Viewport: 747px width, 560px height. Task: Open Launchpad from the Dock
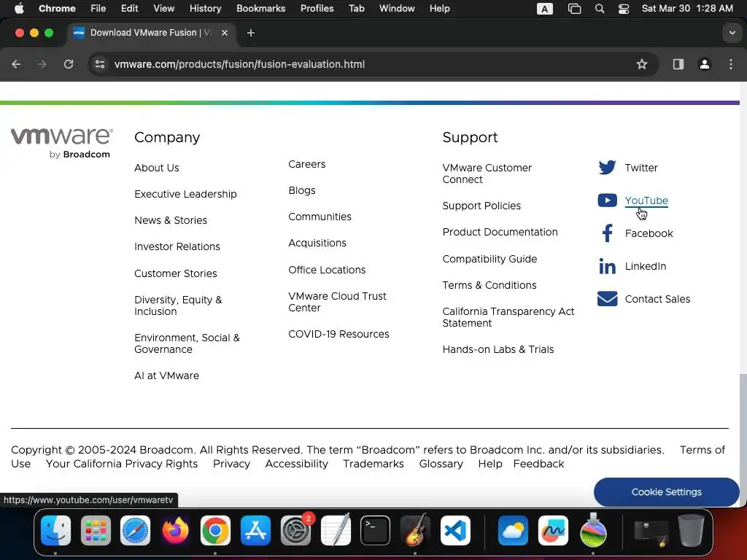[x=96, y=531]
